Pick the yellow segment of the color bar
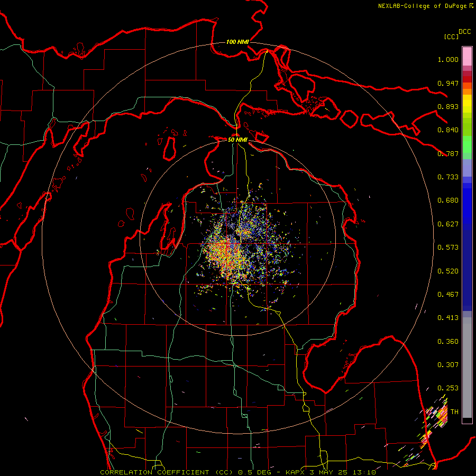The image size is (476, 476). tap(467, 104)
